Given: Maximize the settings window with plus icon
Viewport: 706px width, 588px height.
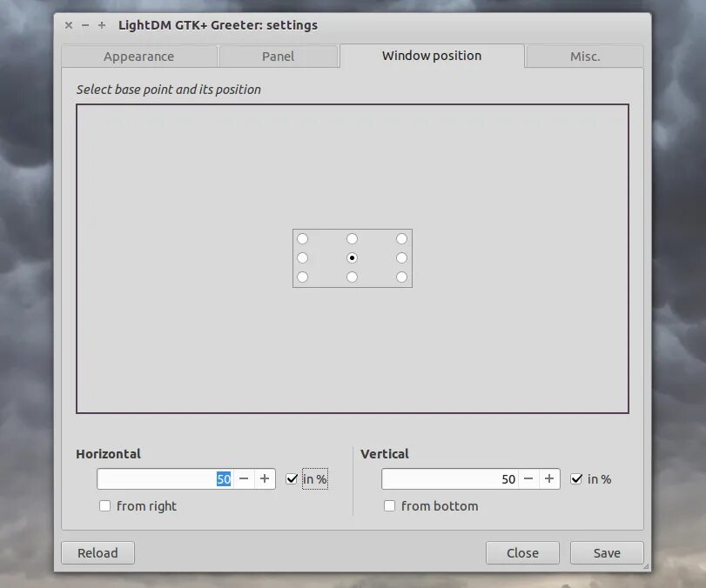Looking at the screenshot, I should 102,25.
